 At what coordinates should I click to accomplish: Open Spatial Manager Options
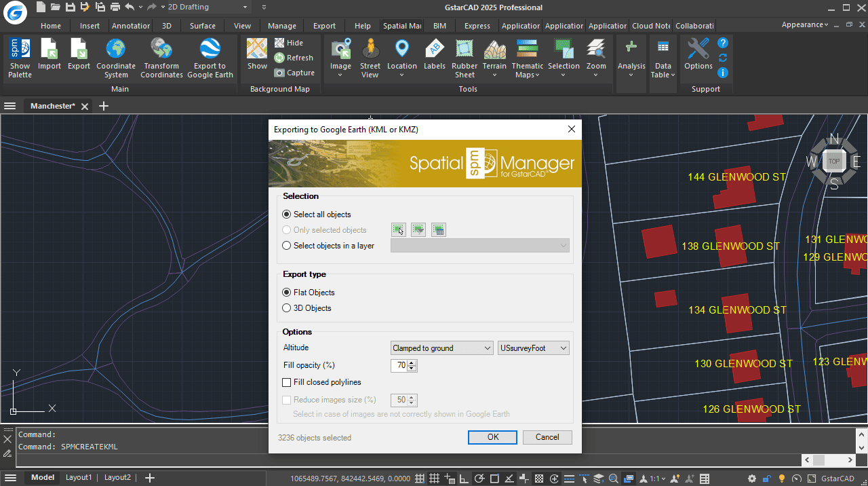(698, 54)
